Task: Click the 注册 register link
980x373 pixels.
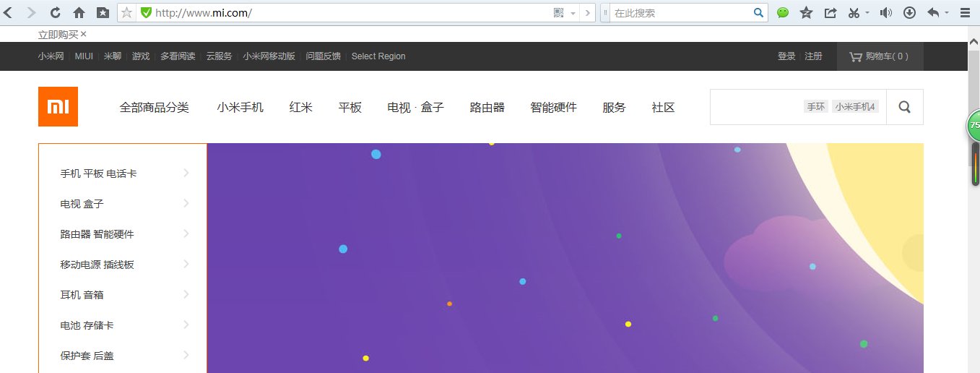Action: (x=813, y=56)
